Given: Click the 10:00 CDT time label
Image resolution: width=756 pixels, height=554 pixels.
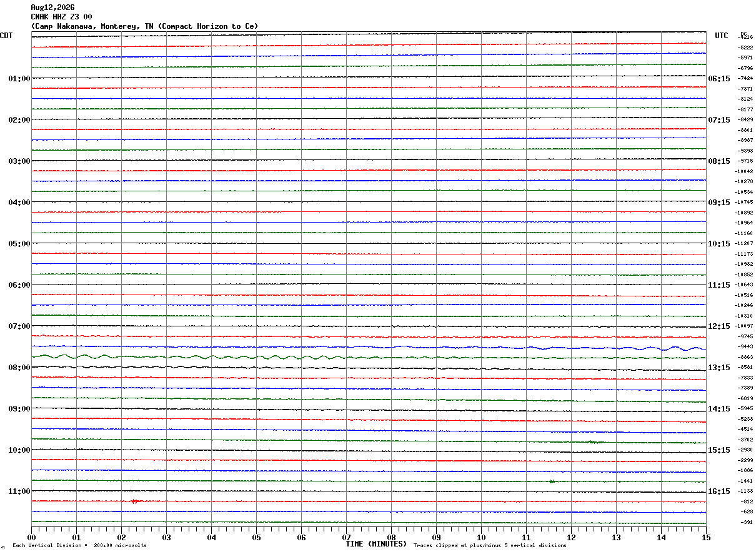Looking at the screenshot, I should tap(19, 450).
